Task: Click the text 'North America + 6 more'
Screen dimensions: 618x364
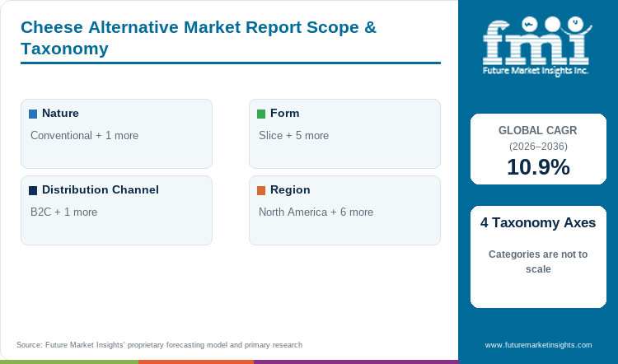Action: (316, 212)
